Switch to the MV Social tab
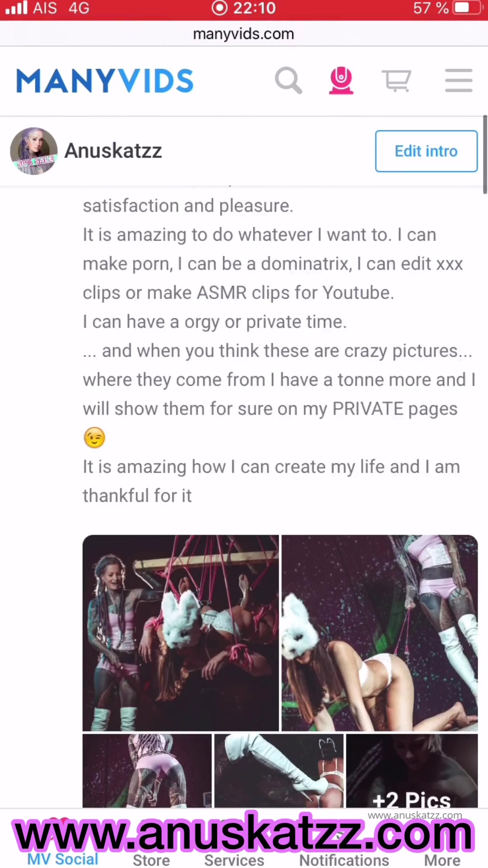This screenshot has height=868, width=488. pyautogui.click(x=63, y=859)
